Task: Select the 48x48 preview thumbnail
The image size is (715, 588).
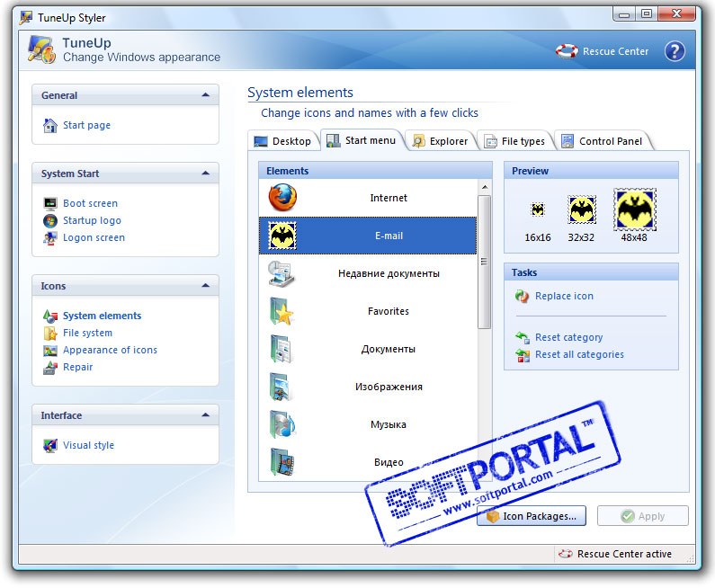Action: 635,209
